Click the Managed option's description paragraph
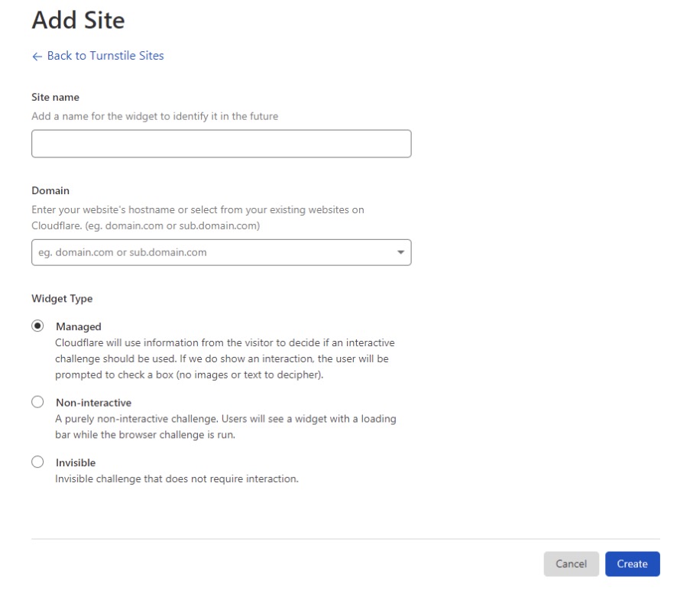Viewport: 677px width, 616px height. [x=225, y=359]
